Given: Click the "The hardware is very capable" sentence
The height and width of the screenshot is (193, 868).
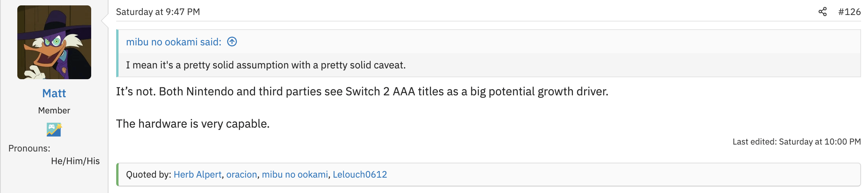Looking at the screenshot, I should pyautogui.click(x=193, y=124).
